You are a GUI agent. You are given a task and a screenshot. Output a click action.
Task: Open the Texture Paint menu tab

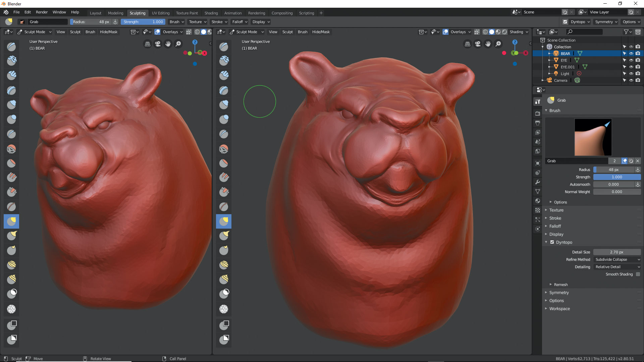tap(186, 13)
